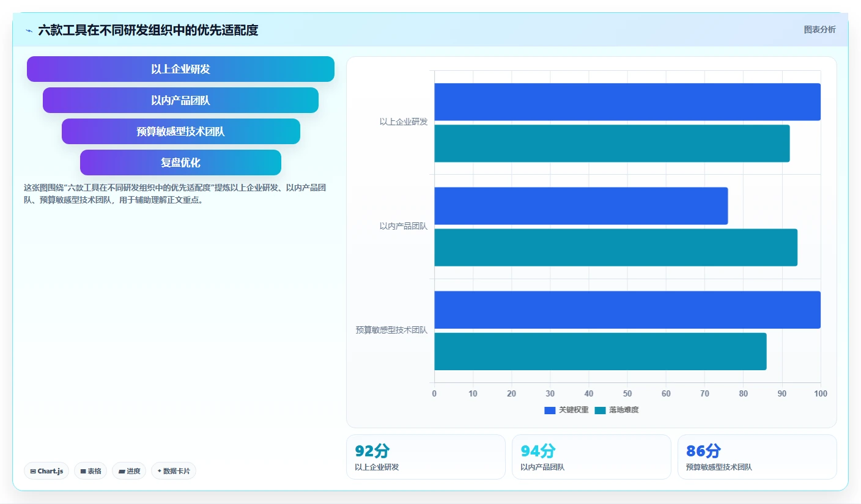This screenshot has height=504, width=861.
Task: Open the 86分 预算敏感型技术团队 score card
Action: [757, 457]
